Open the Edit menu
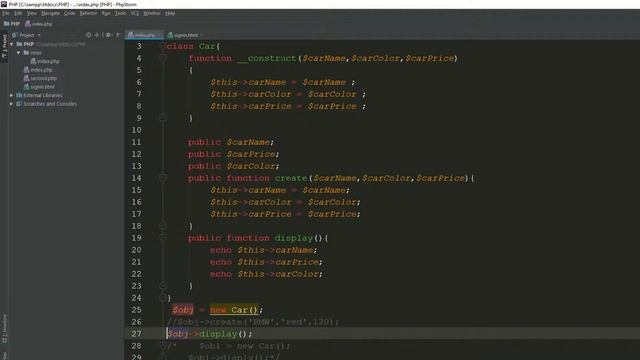The height and width of the screenshot is (360, 640). pyautogui.click(x=18, y=13)
